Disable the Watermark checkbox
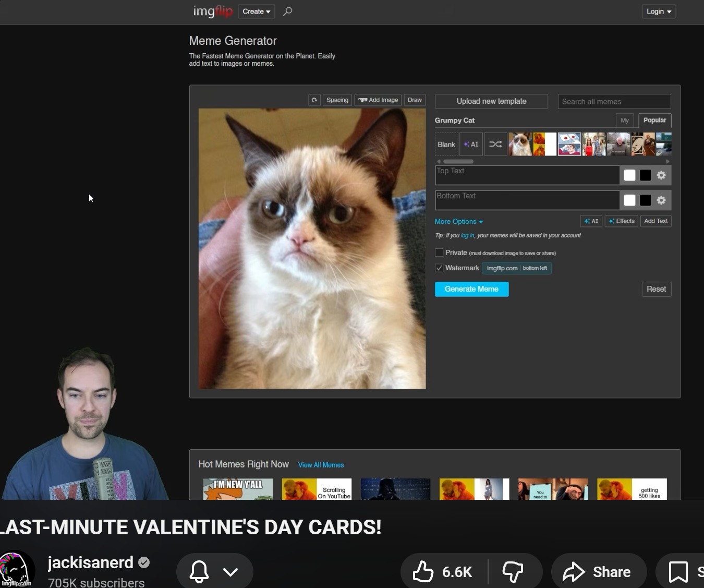 (x=439, y=268)
